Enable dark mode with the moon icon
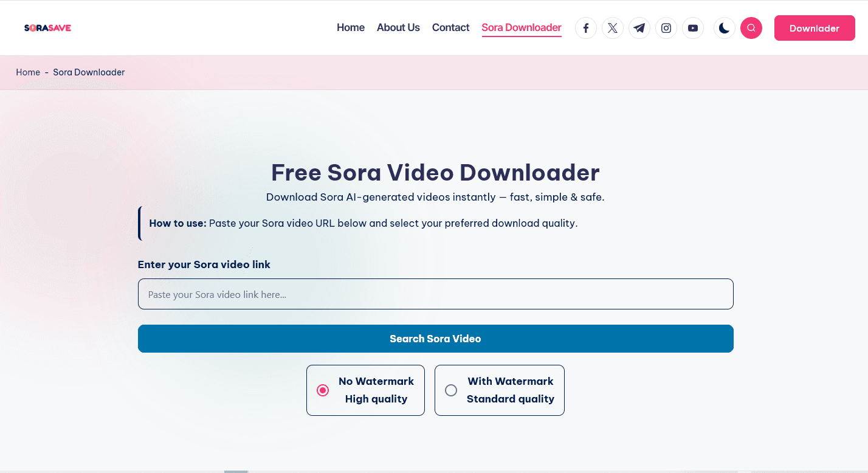 coord(724,27)
